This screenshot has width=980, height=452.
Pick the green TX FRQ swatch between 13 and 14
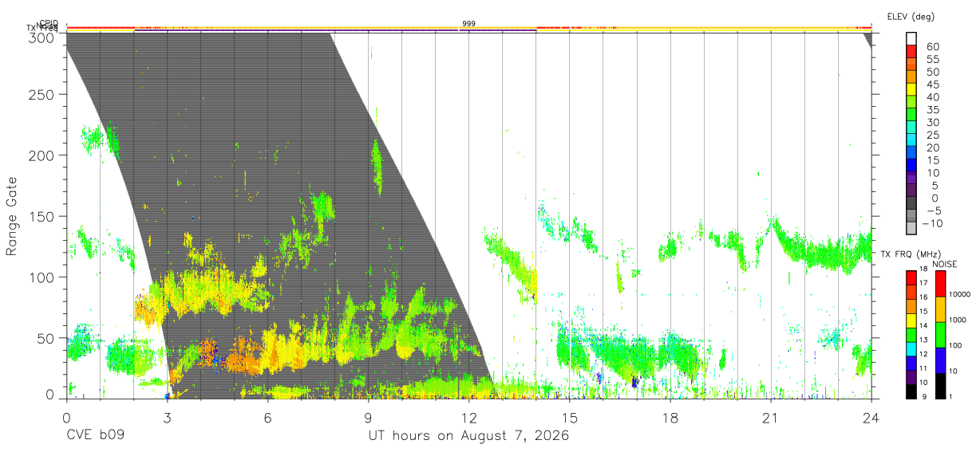[911, 334]
